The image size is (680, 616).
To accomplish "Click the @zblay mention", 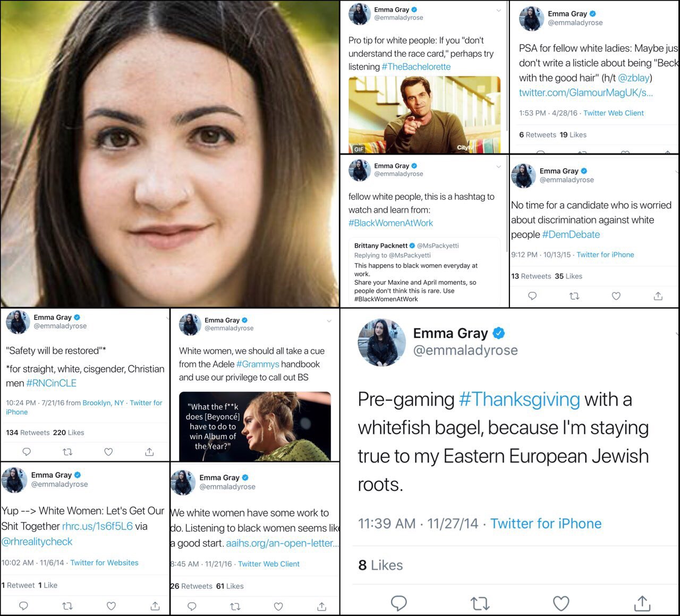I will point(634,78).
